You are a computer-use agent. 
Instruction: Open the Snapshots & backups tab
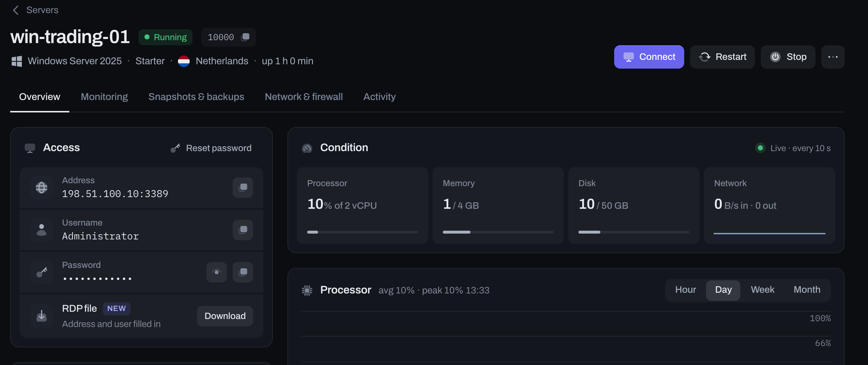(196, 97)
